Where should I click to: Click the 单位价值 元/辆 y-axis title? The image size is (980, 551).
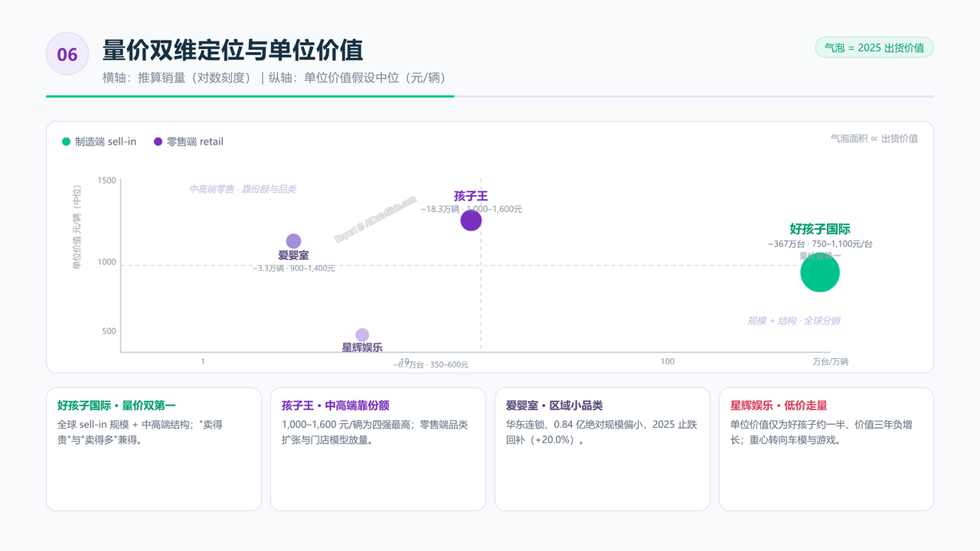77,227
